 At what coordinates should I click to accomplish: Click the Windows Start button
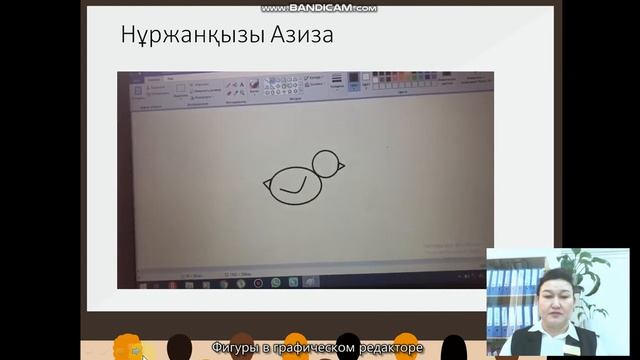[143, 286]
